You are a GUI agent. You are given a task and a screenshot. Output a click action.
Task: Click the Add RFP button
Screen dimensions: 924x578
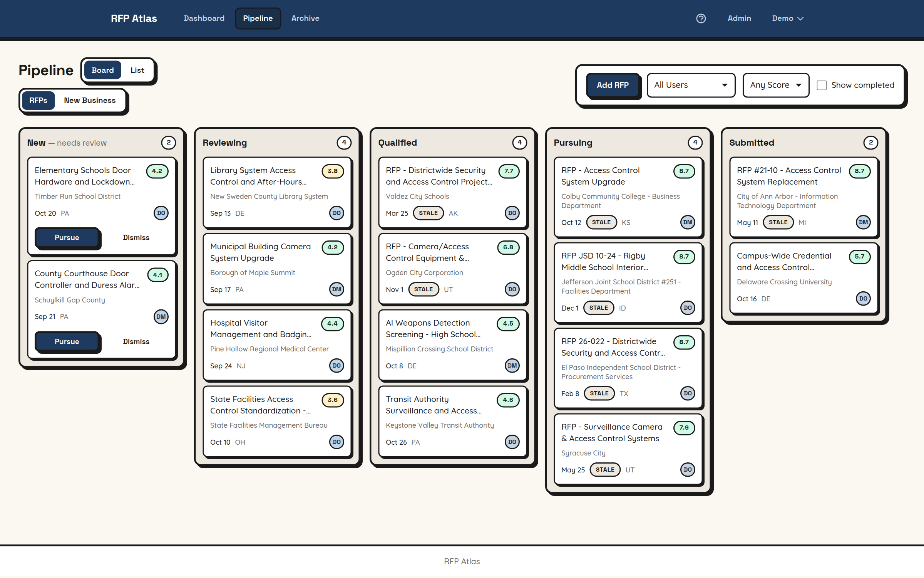[x=613, y=85]
